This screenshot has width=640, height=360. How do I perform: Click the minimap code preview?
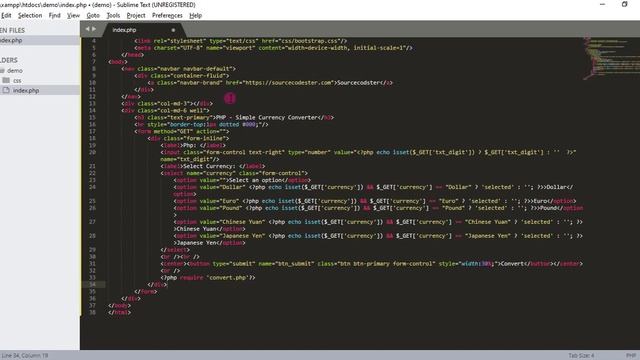pos(610,59)
